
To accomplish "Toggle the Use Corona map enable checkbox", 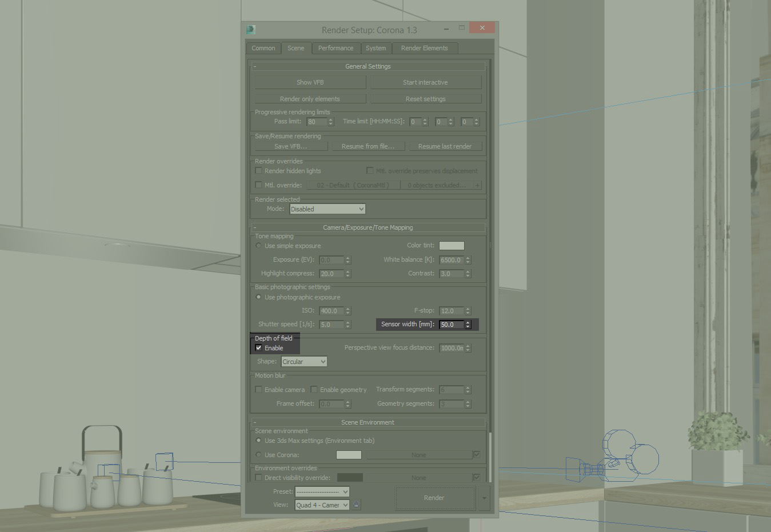I will [477, 454].
